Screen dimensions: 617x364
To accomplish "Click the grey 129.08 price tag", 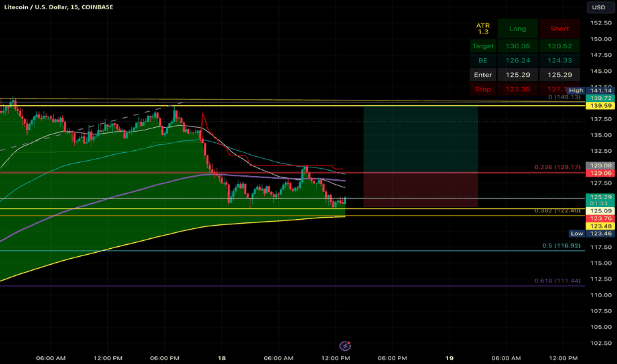I will coord(600,165).
